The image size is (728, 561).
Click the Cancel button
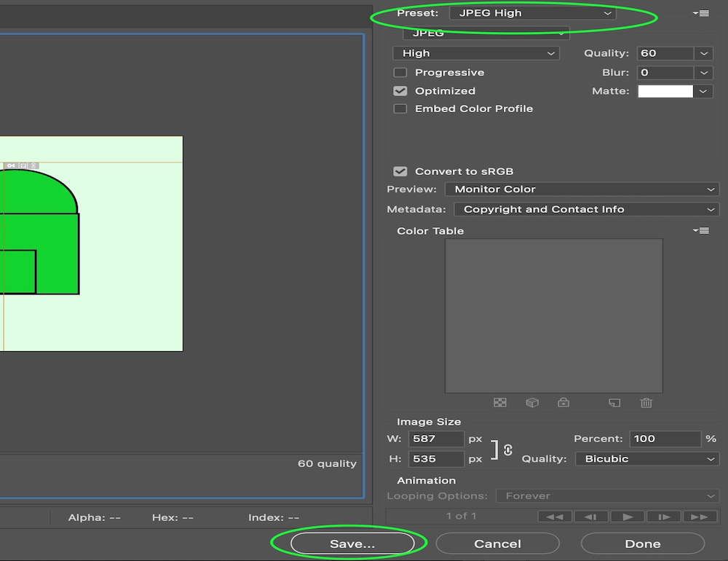point(497,544)
